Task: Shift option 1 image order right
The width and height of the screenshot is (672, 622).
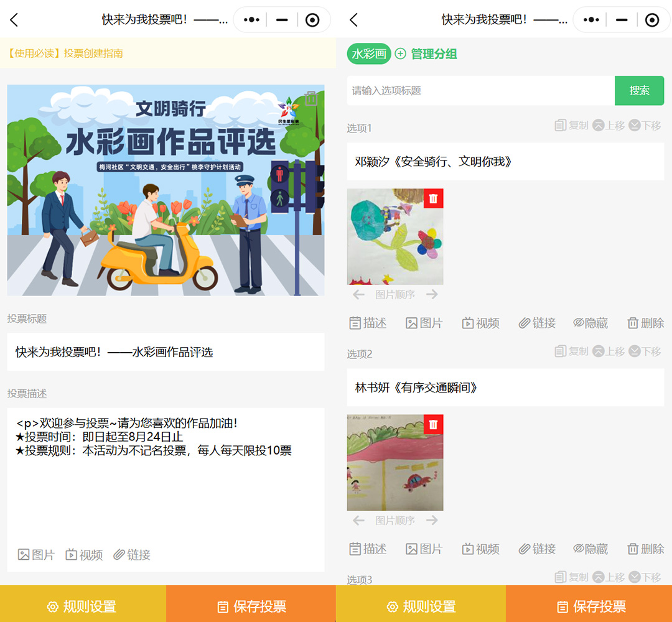Action: point(432,295)
